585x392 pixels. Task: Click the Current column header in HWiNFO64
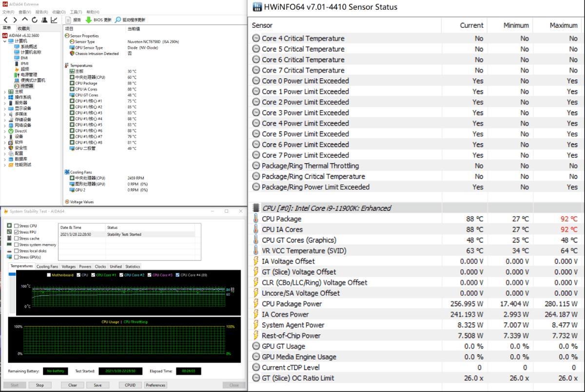tap(465, 25)
